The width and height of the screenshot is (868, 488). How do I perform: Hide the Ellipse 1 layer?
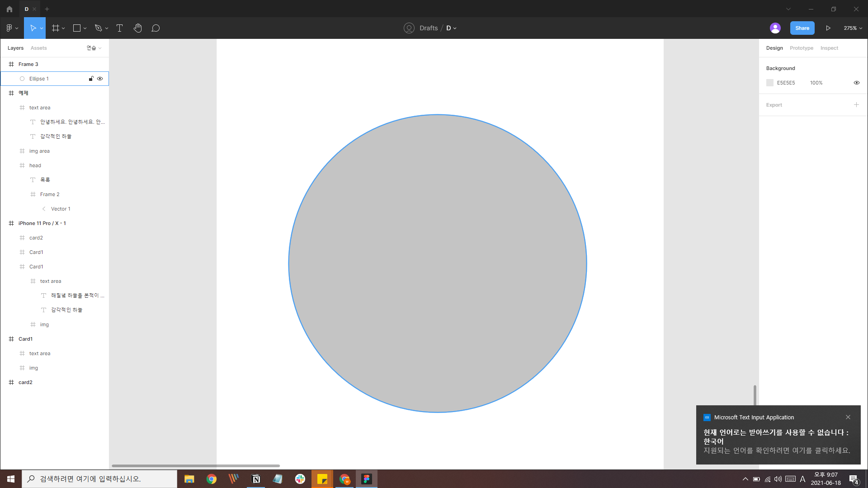(x=100, y=79)
